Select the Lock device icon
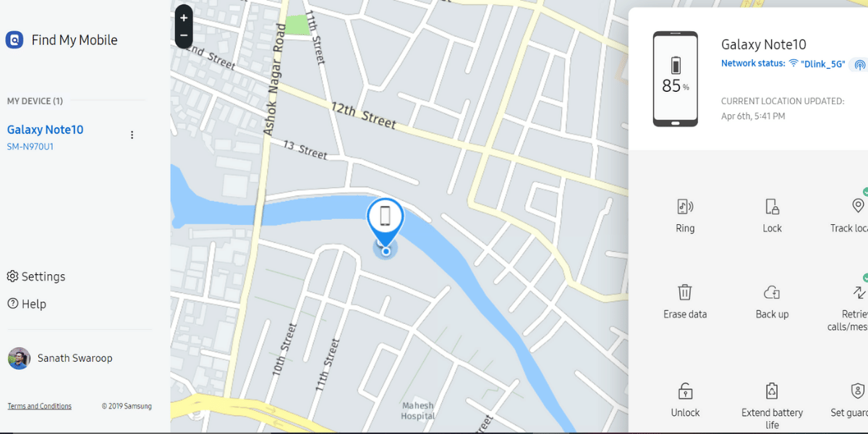The height and width of the screenshot is (434, 868). pos(772,207)
